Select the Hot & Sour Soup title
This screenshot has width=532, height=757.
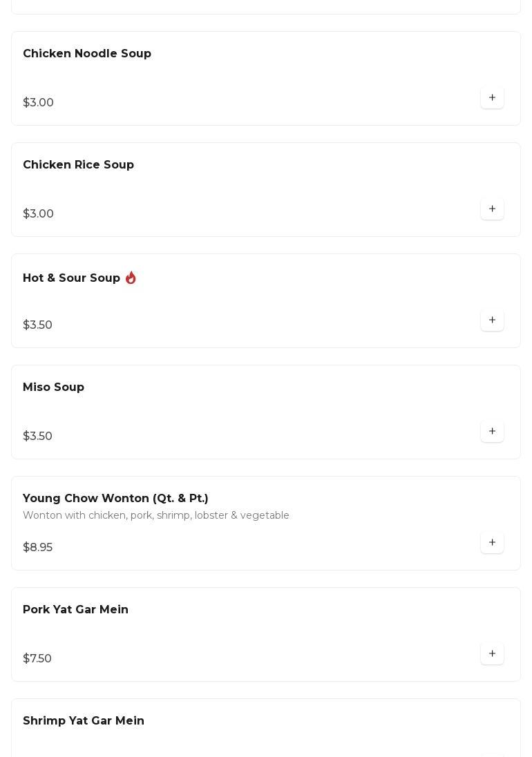(71, 278)
